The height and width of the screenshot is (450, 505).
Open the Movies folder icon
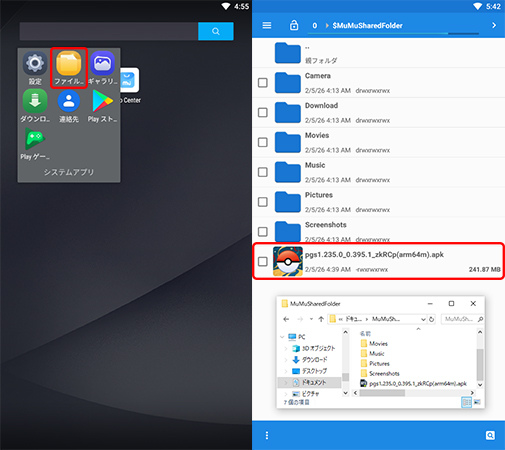(288, 142)
